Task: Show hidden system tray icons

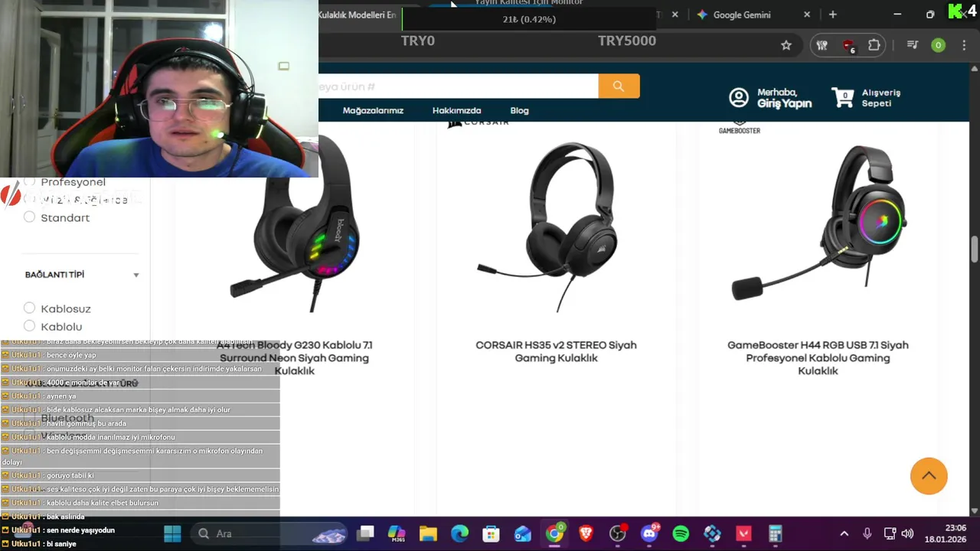Action: click(x=844, y=533)
